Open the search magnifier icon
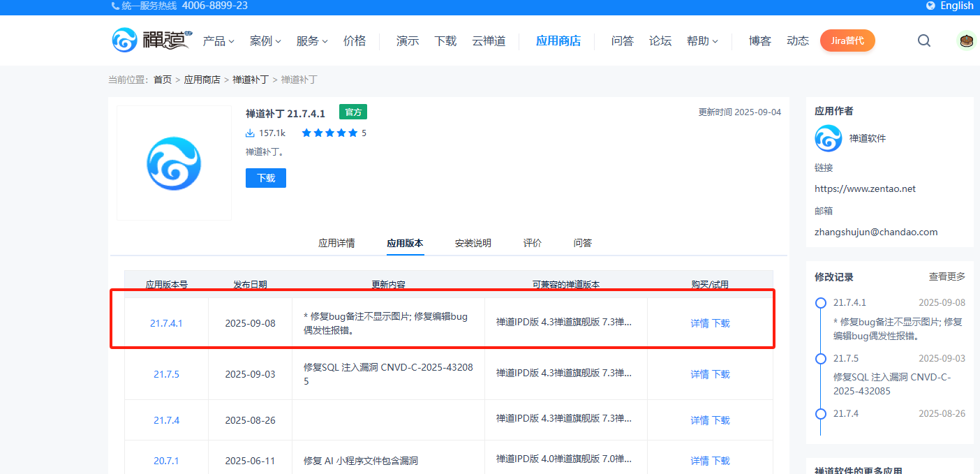The image size is (980, 474). [x=924, y=40]
